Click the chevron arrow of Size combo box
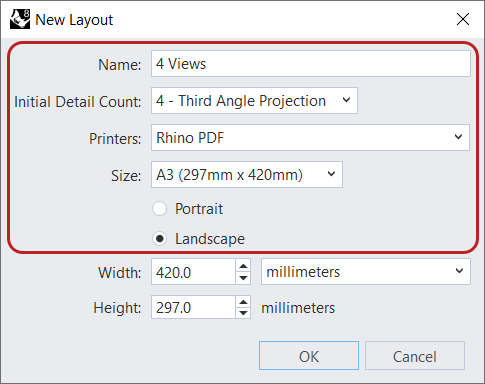Image resolution: width=485 pixels, height=384 pixels. point(331,174)
